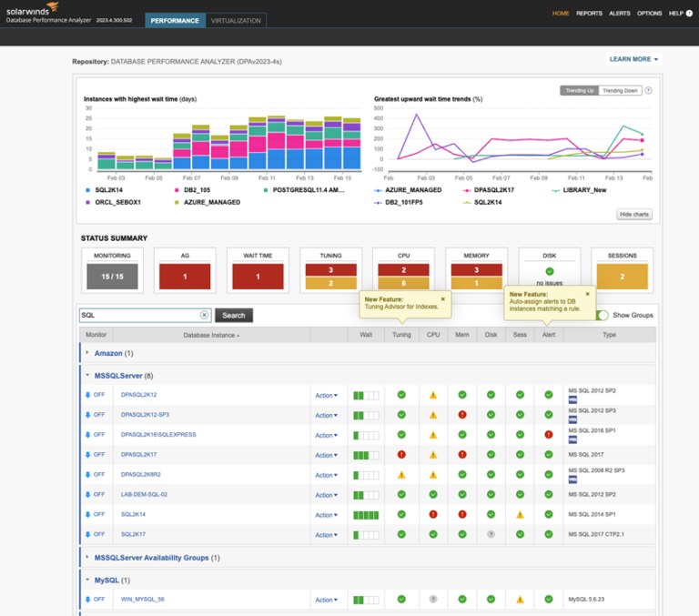The width and height of the screenshot is (699, 616).
Task: Click the wait bar for DPASQL2K17
Action: click(x=366, y=455)
